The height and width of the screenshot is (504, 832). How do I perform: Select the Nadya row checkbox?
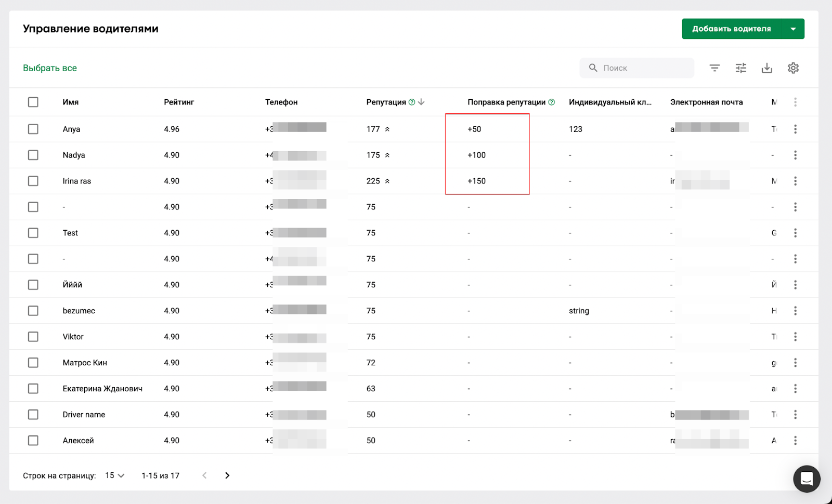point(33,155)
